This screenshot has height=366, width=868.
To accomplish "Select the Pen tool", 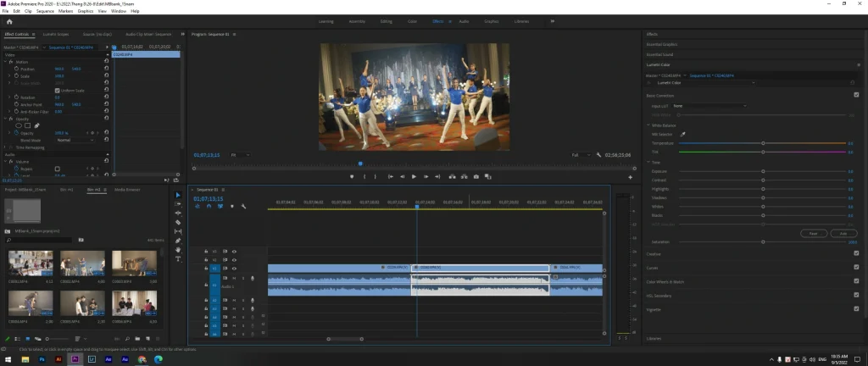I will pyautogui.click(x=178, y=241).
